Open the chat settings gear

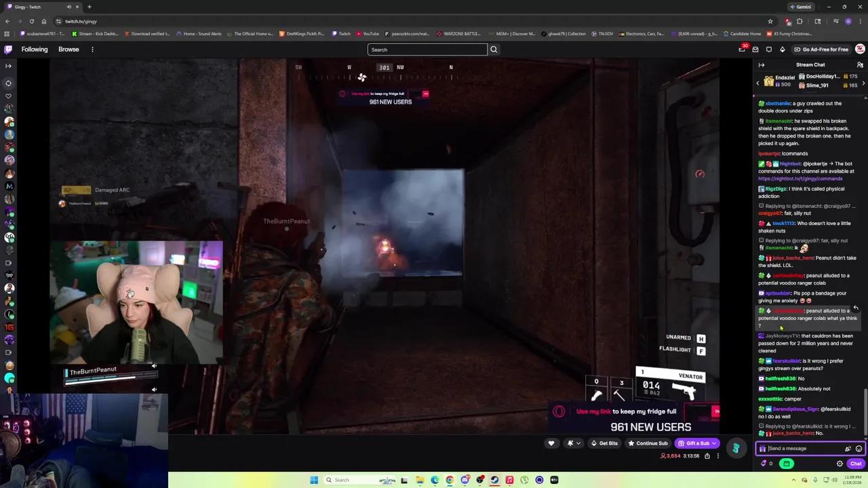(840, 464)
